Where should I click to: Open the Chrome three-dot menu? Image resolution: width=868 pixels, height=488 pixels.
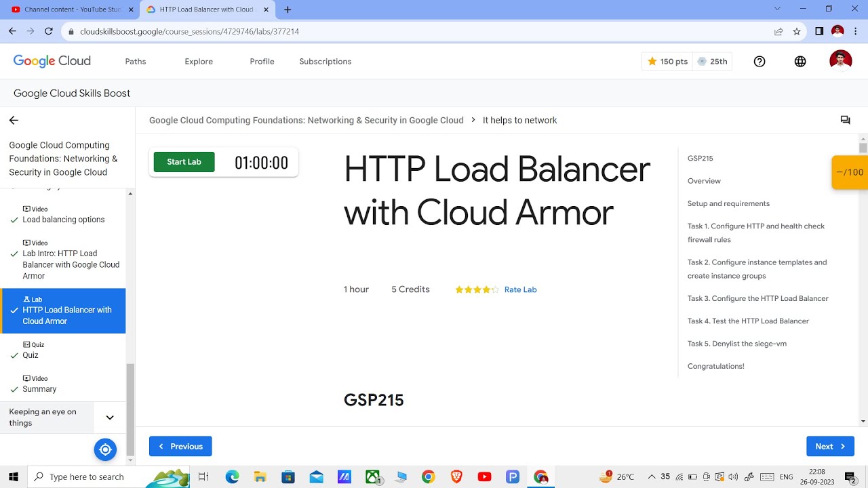(x=856, y=31)
